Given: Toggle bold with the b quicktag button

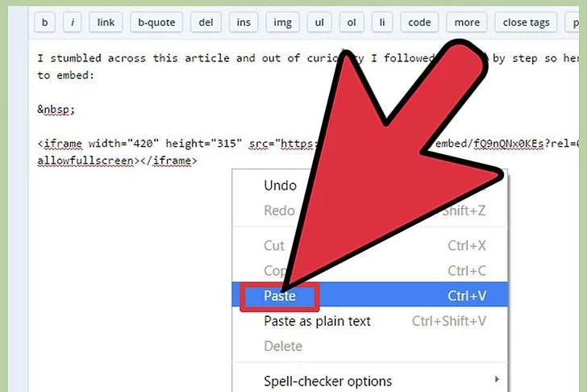Looking at the screenshot, I should tap(44, 23).
